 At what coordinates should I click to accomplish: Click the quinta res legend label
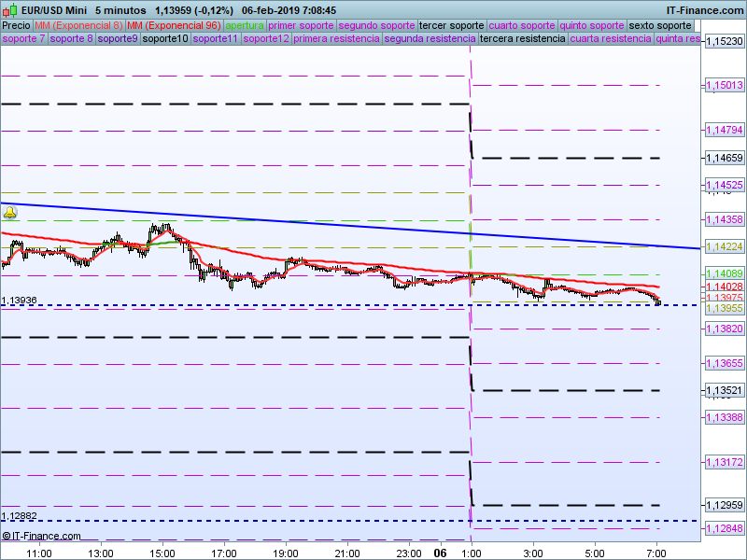(678, 38)
